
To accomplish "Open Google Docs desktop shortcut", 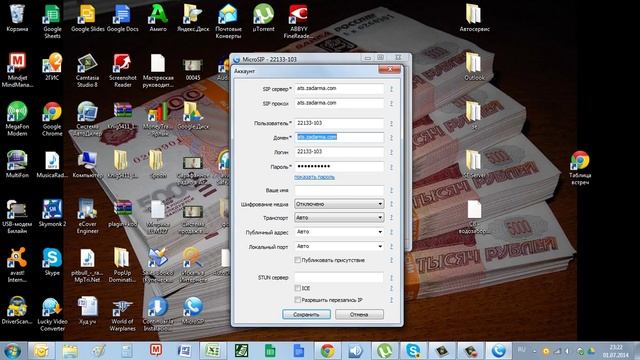I will coord(122,18).
